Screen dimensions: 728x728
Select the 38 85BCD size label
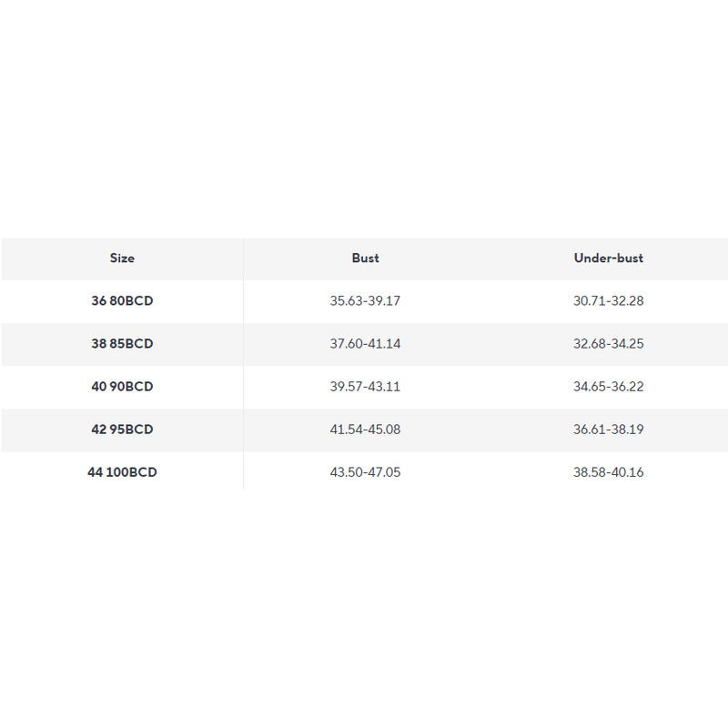pos(122,344)
